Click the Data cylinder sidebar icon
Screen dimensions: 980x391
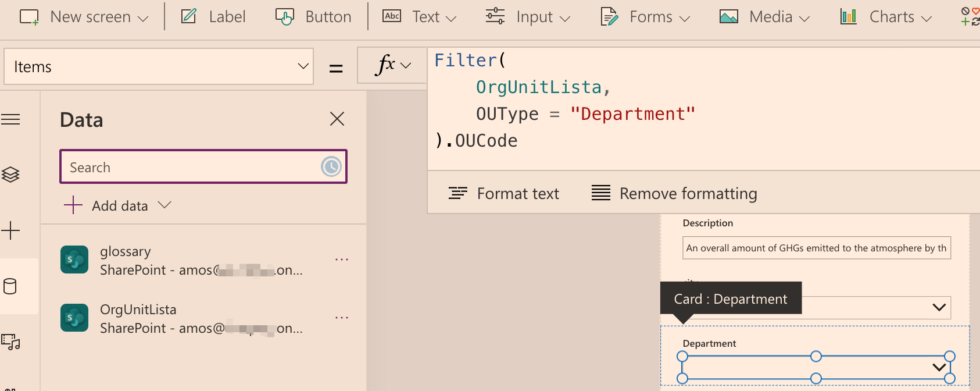pyautogui.click(x=10, y=286)
